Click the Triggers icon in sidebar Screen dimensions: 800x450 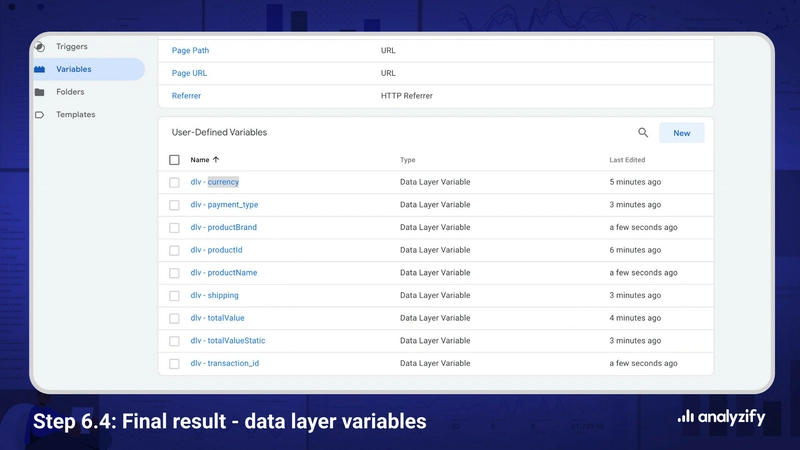click(39, 47)
